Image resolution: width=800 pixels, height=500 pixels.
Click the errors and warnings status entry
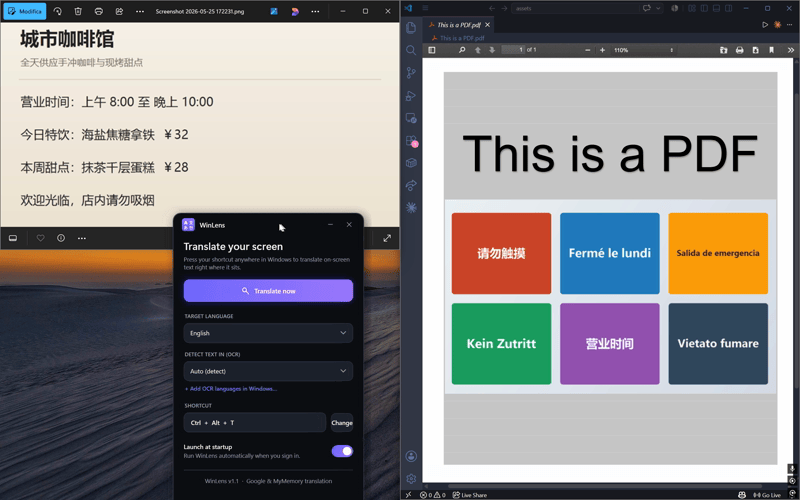tap(433, 495)
